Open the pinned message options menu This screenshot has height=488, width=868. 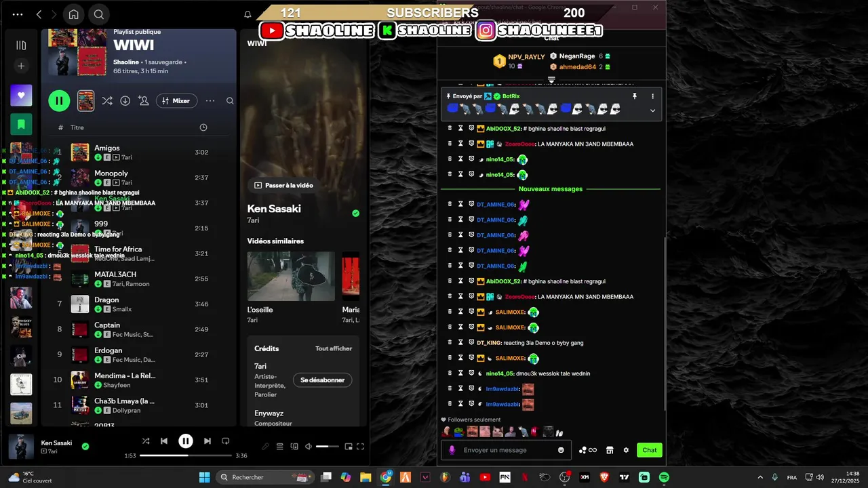(653, 96)
